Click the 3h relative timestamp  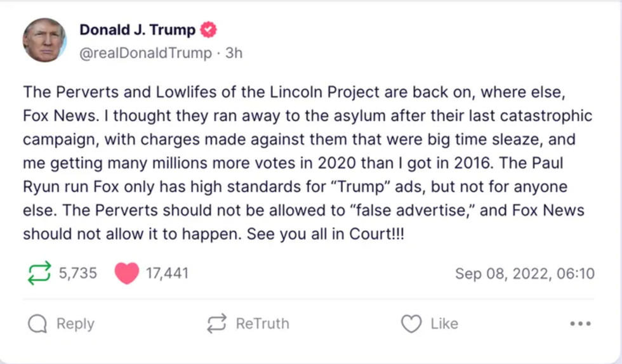(x=234, y=53)
